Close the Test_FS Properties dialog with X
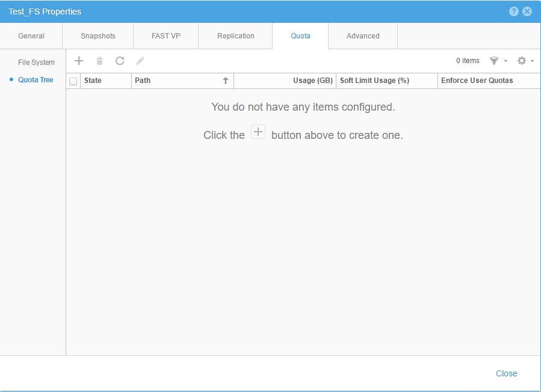This screenshot has height=392, width=541. [x=527, y=11]
